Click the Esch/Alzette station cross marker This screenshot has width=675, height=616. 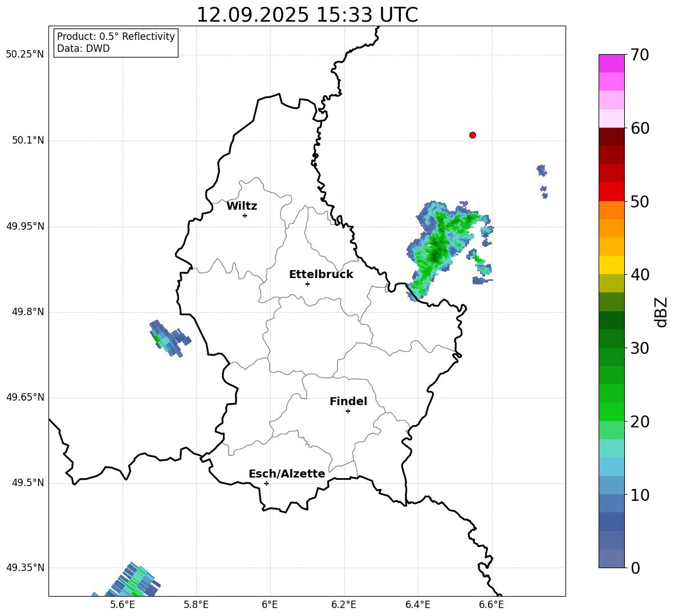[266, 483]
